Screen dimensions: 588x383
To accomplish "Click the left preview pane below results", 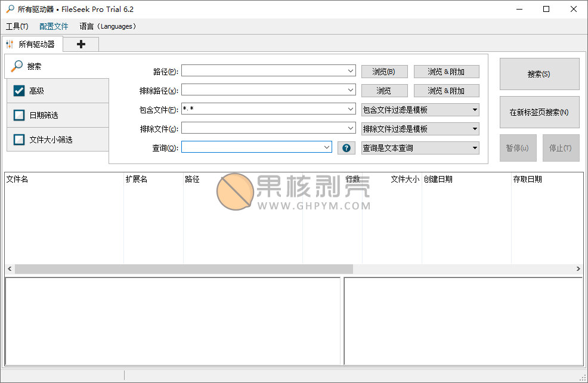I will pos(172,321).
